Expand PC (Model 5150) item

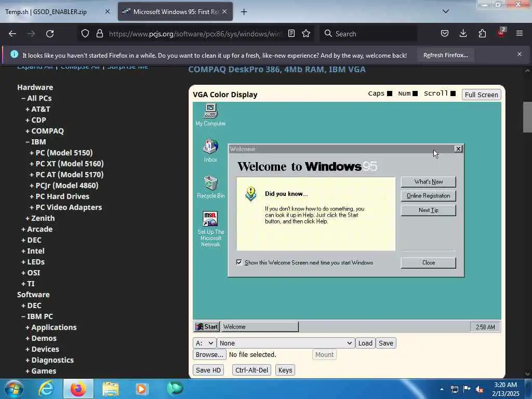click(x=61, y=153)
